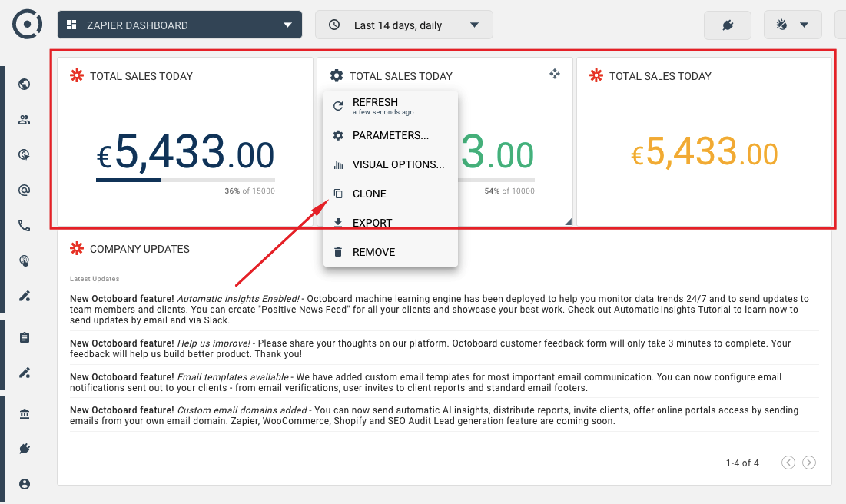The height and width of the screenshot is (504, 846).
Task: Click the resize corner of middle widget
Action: 568,221
